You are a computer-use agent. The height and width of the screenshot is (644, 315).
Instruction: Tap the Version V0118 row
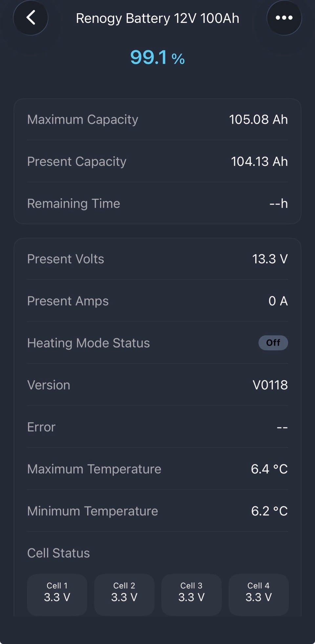pyautogui.click(x=157, y=385)
